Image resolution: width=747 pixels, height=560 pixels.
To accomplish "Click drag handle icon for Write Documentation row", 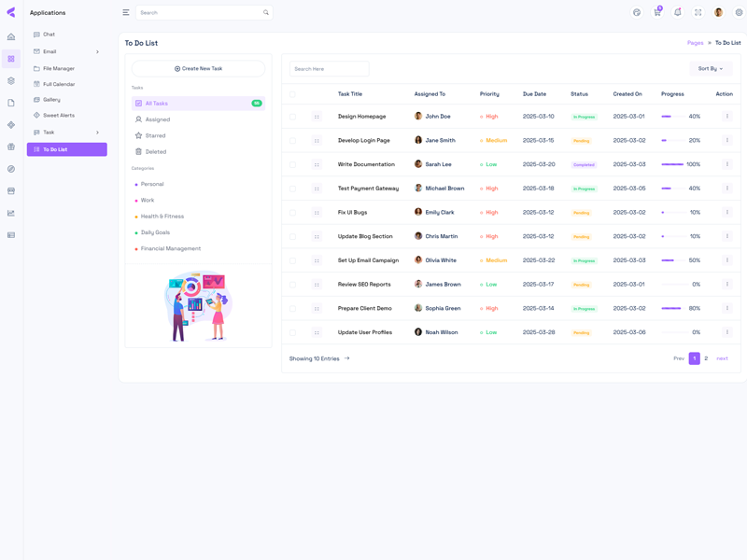I will coord(317,164).
